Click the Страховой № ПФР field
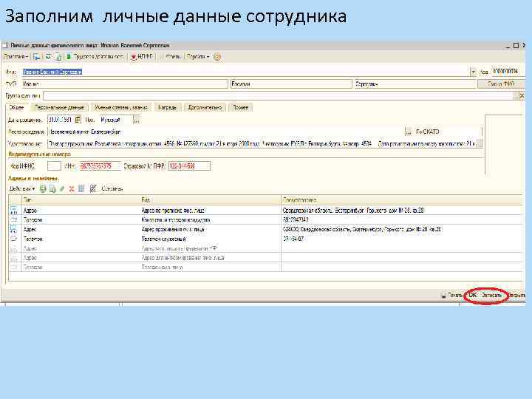The image size is (532, 399). pos(189,166)
